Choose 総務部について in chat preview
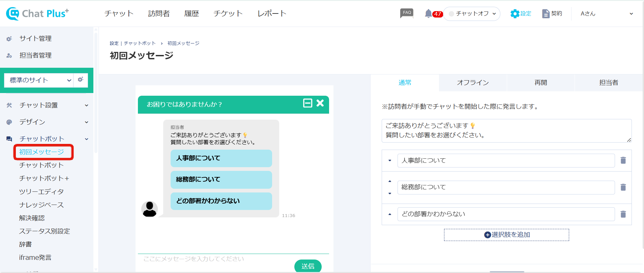 click(x=221, y=180)
